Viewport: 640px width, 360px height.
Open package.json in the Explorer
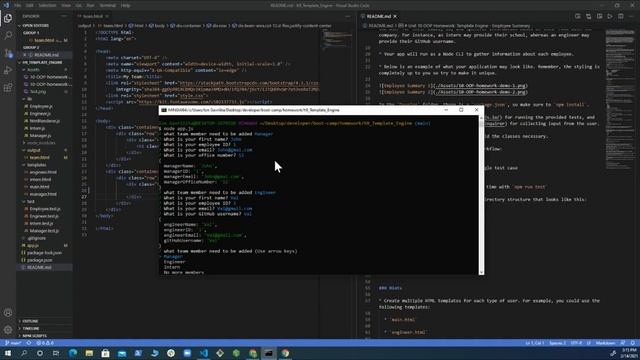[39, 260]
